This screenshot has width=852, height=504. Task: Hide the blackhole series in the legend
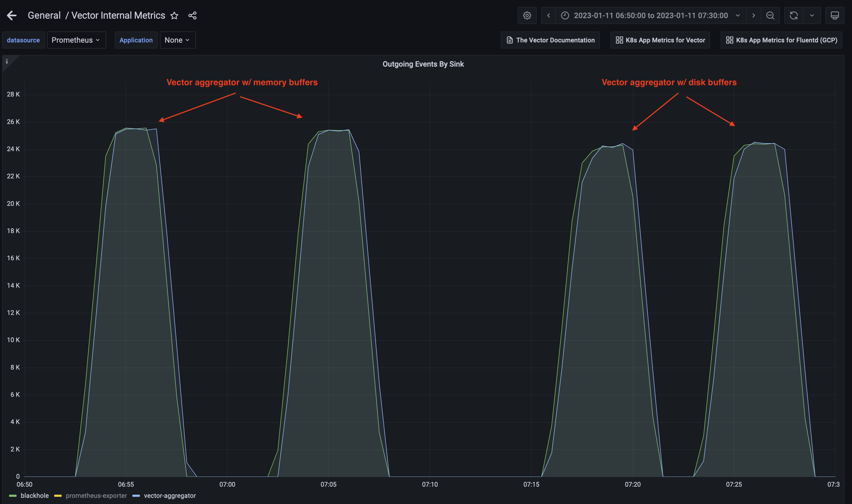click(x=34, y=495)
